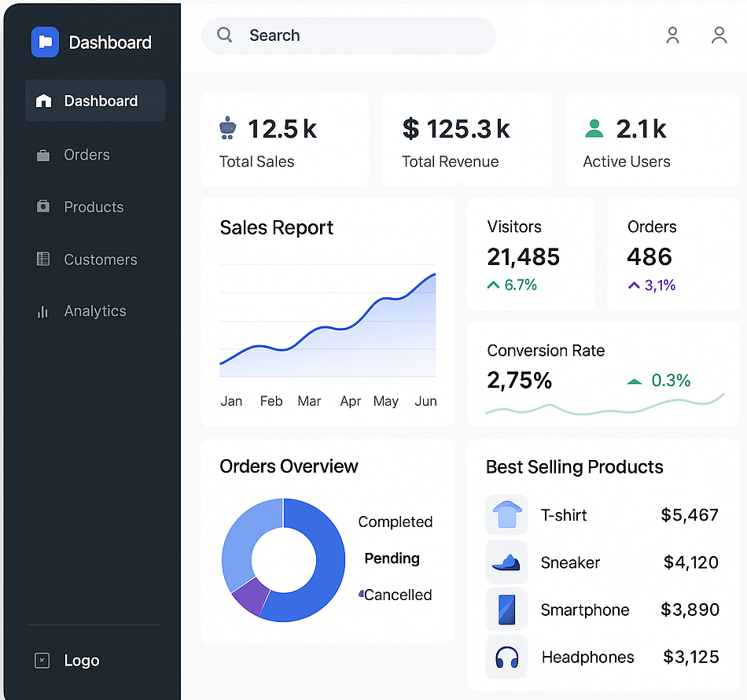Click the Dashboard home icon
This screenshot has height=700, width=747.
45,101
